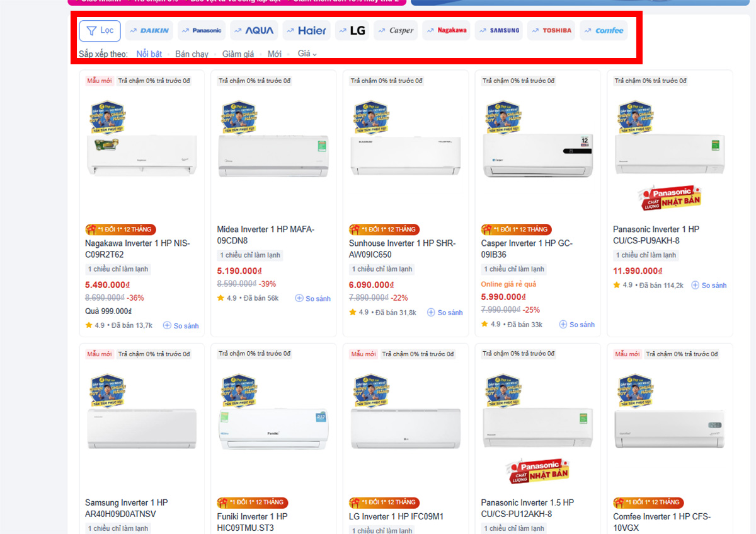
Task: Open Samsung AR40H09D0ATNSV product image
Action: tap(142, 429)
